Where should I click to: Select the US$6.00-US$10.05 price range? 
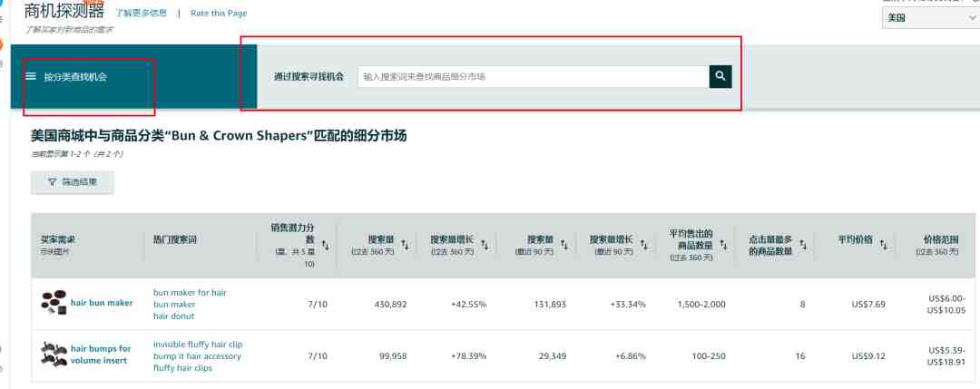tap(946, 304)
